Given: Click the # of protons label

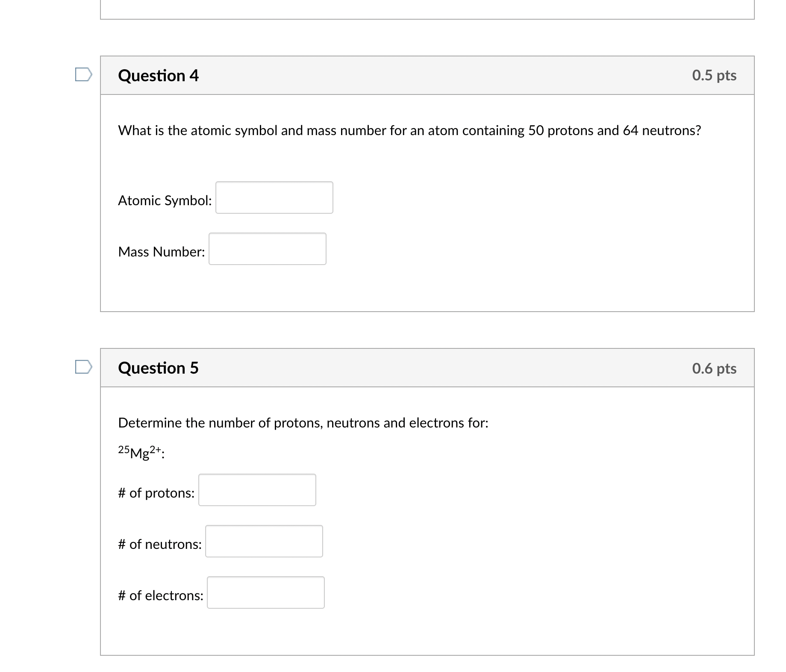Looking at the screenshot, I should (156, 493).
